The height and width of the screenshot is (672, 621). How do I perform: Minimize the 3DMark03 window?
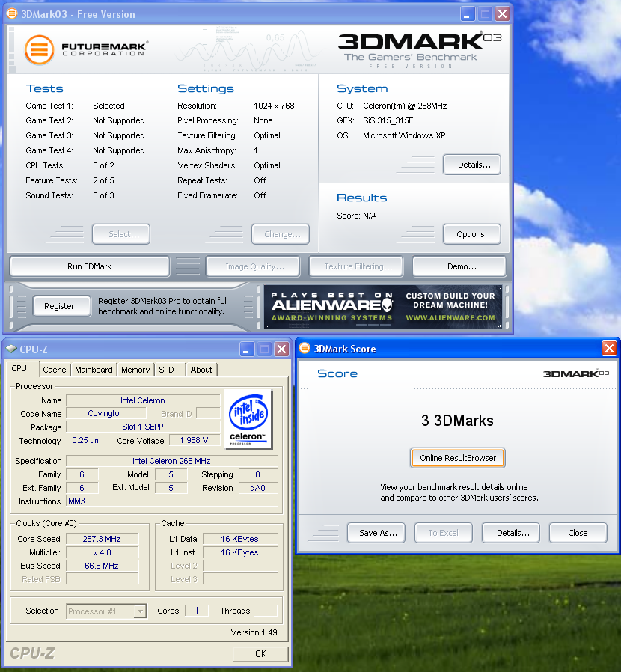[x=467, y=14]
